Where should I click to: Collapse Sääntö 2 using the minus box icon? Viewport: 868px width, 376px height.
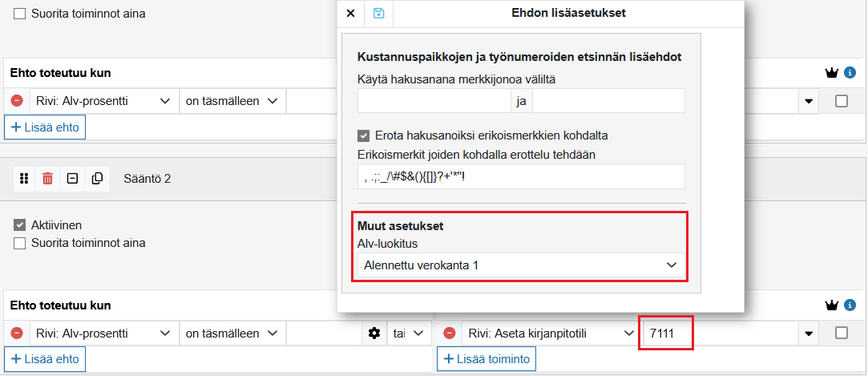click(72, 179)
